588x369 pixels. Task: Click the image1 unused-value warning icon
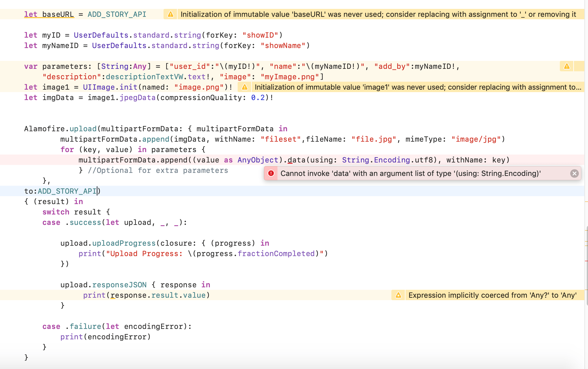click(245, 87)
